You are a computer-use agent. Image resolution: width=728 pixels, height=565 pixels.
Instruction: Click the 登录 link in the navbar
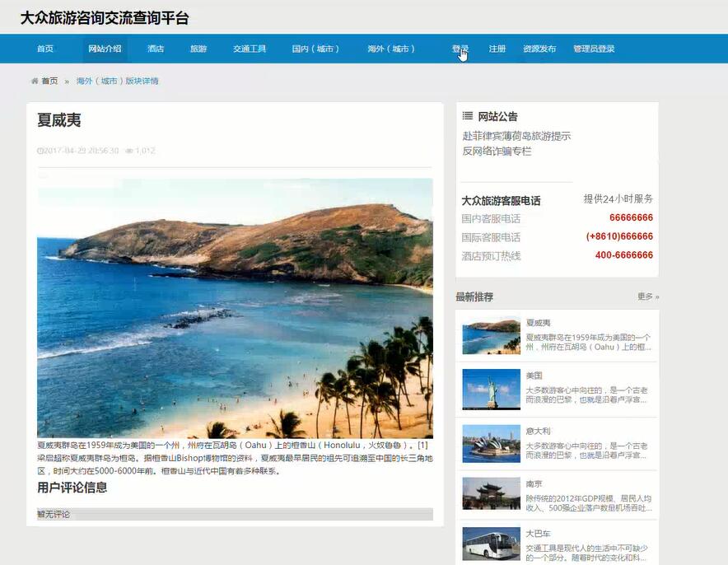(x=460, y=49)
